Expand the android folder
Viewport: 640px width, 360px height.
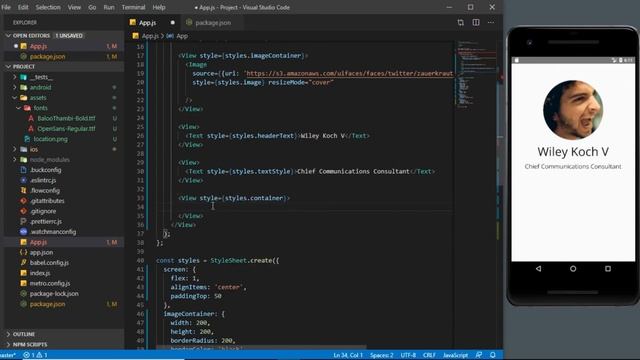click(x=40, y=87)
